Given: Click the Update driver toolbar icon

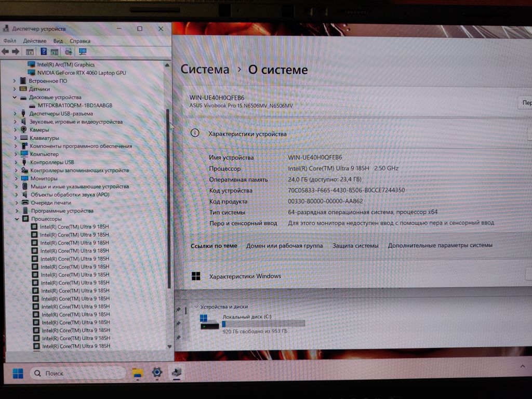Looking at the screenshot, I should point(68,51).
